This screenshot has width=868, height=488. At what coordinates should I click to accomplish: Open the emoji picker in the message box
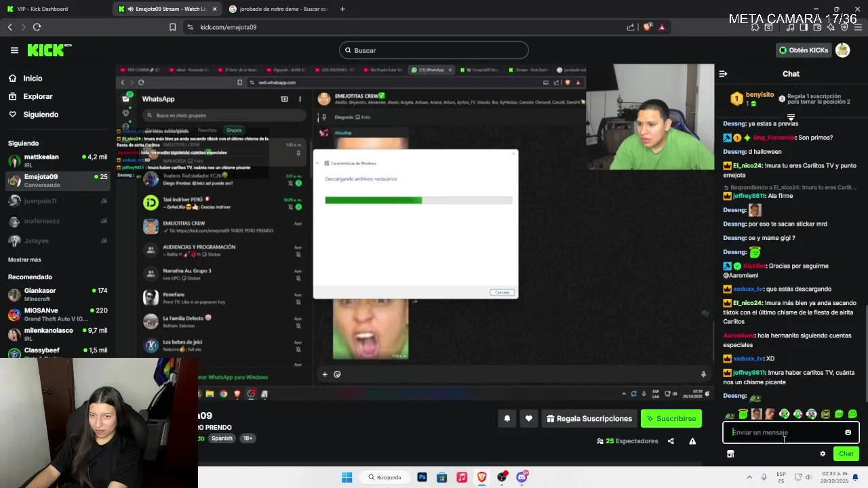[848, 432]
